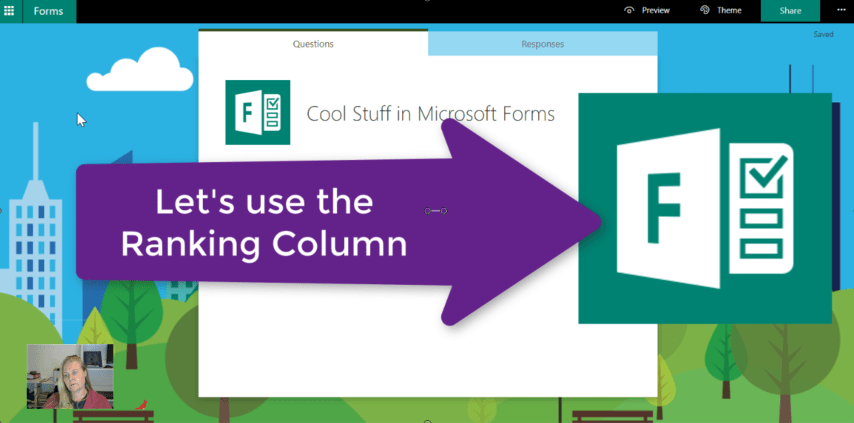Click the Preview eye icon
Viewport: 854px width, 423px height.
click(629, 11)
